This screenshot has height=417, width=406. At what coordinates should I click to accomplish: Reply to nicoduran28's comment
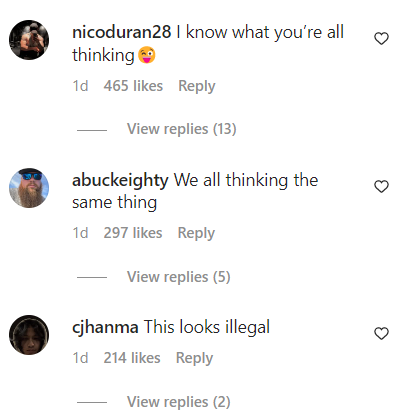pos(197,86)
